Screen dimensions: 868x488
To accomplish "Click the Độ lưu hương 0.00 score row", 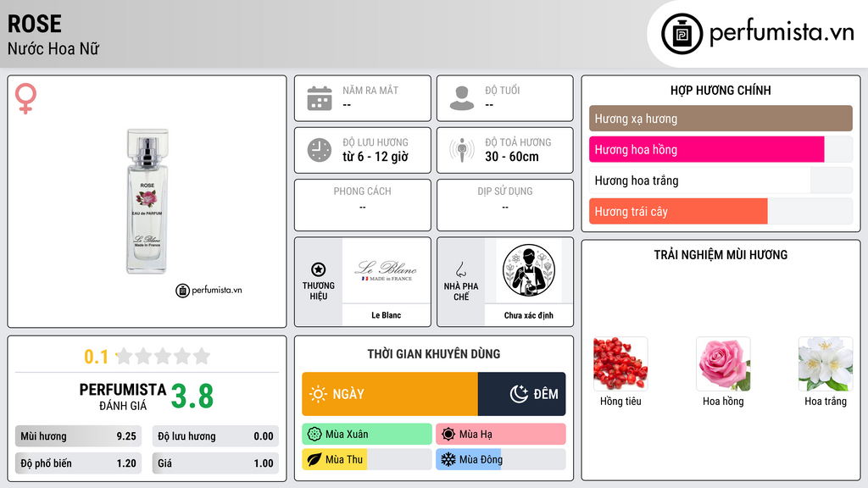I will pos(215,436).
